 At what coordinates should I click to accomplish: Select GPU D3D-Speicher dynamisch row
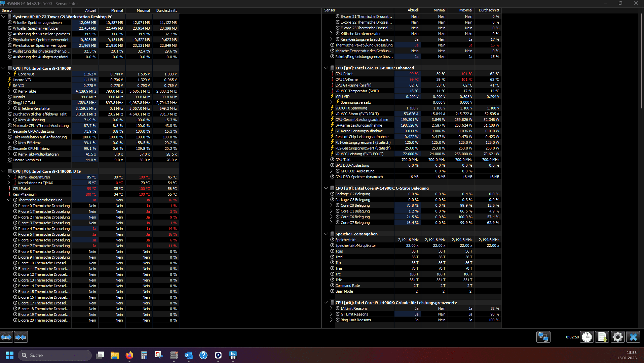pos(412,177)
